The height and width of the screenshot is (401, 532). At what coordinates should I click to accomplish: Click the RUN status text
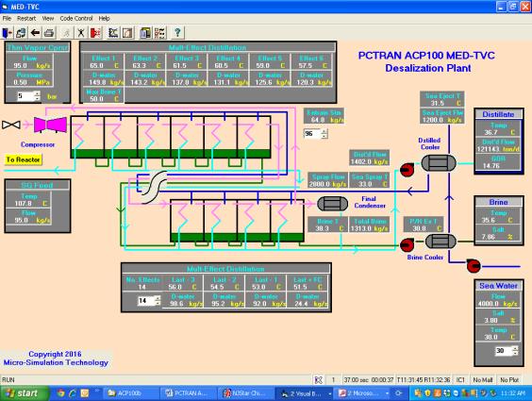8,380
